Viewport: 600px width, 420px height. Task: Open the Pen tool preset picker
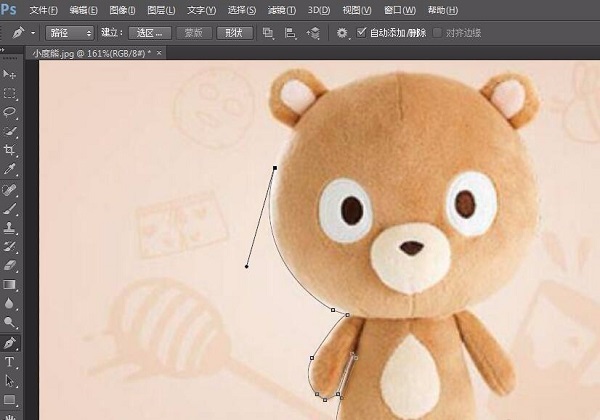[x=32, y=32]
